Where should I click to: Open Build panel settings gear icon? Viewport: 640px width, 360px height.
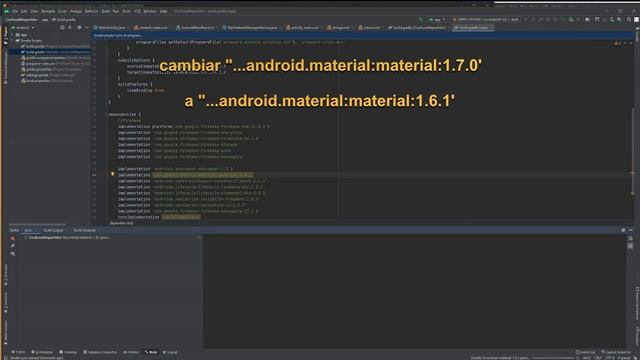pos(623,230)
